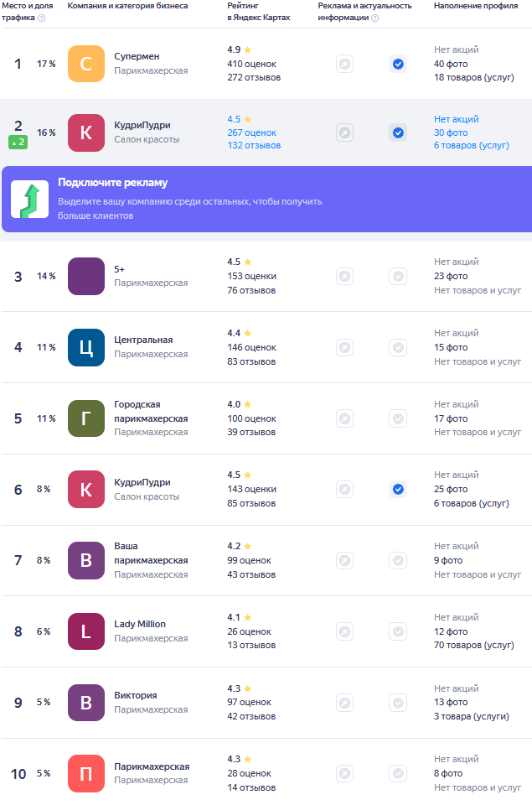Click the green rank change badge with 2
The image size is (532, 805).
pos(18,143)
